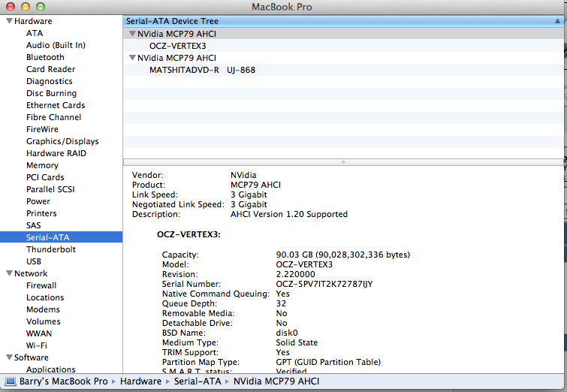The image size is (567, 392).
Task: Select OCZ-VERTEX3 device in tree
Action: [x=177, y=46]
